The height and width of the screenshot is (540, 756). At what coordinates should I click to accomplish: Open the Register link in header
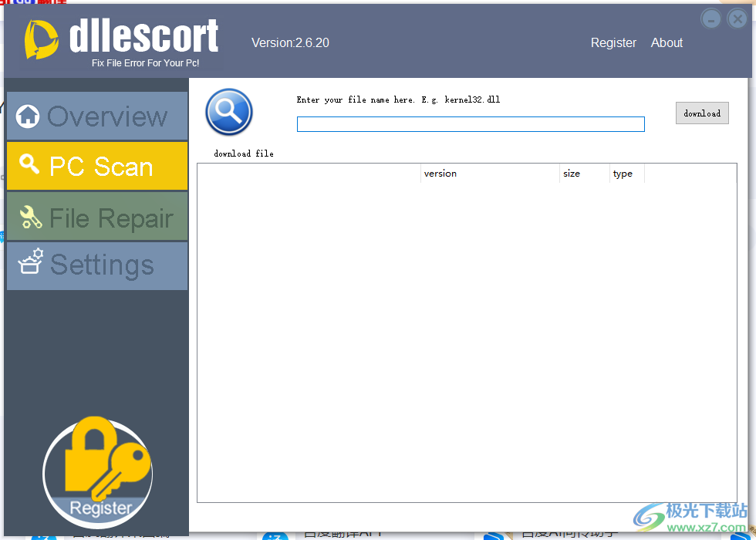(613, 43)
